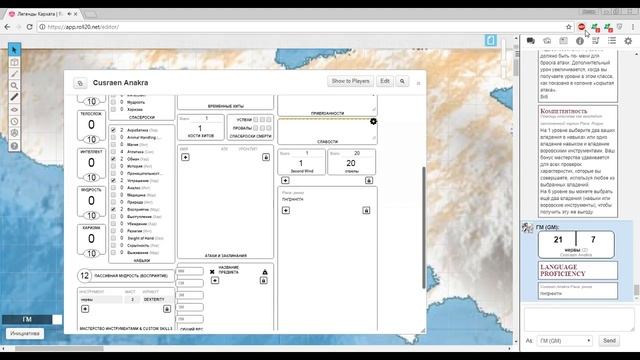Screen dimensions: 640x360
Task: Click the passive perception value 12
Action: pyautogui.click(x=84, y=276)
